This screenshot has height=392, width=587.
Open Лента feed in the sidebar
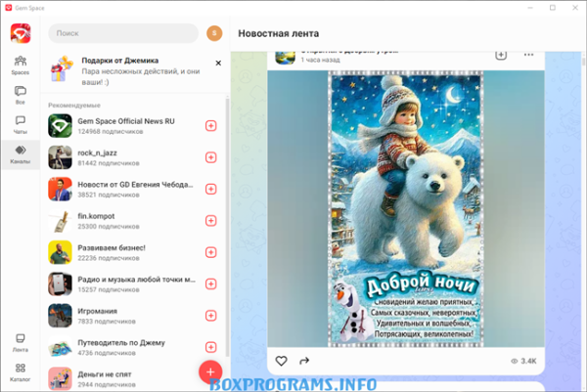(x=20, y=342)
